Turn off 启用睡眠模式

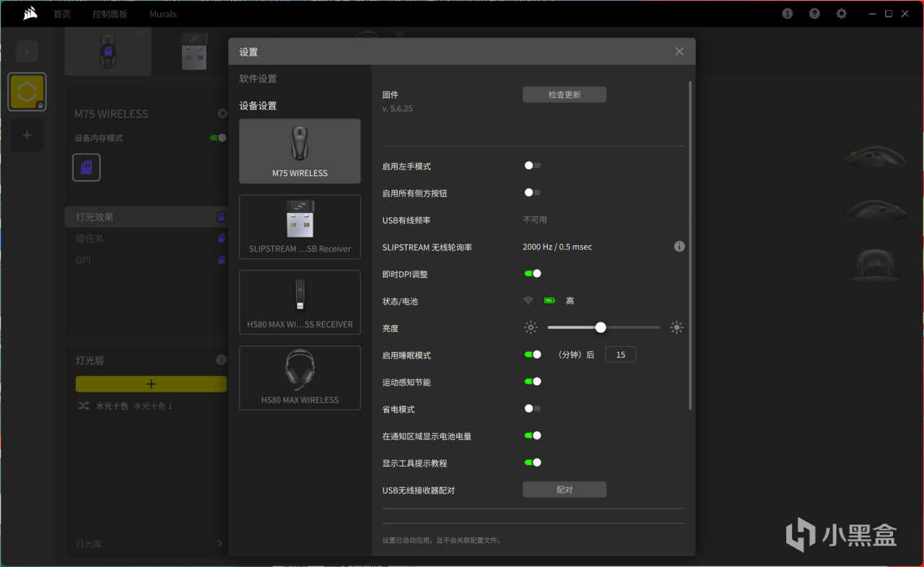(533, 354)
